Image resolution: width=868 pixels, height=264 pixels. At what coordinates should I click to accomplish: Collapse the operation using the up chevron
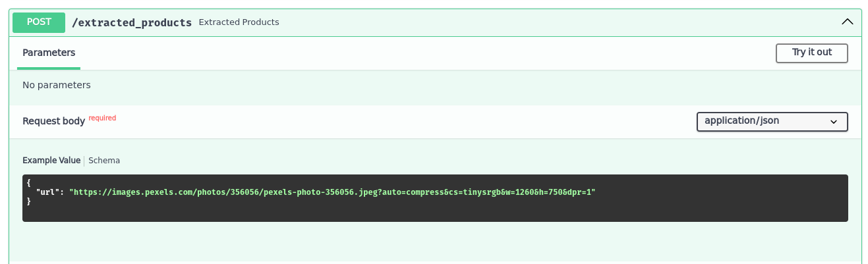click(848, 22)
